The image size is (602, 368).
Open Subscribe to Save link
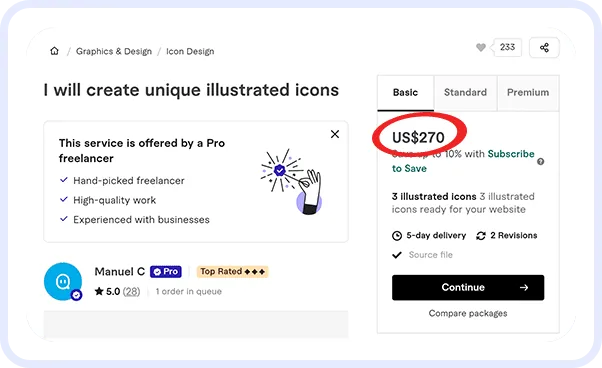(x=463, y=161)
